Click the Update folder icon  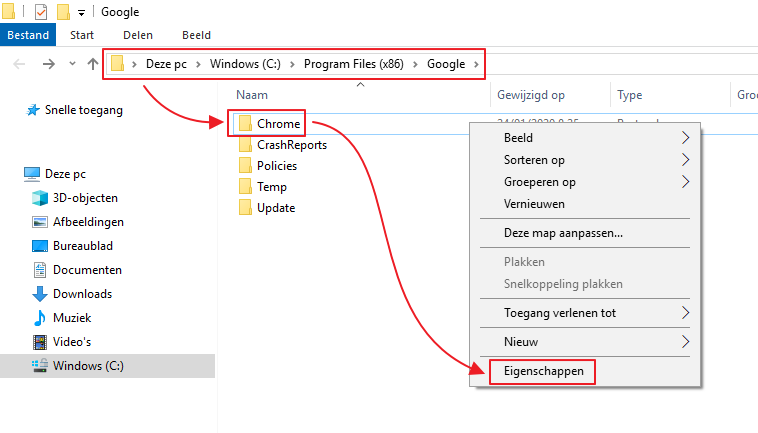(x=245, y=207)
